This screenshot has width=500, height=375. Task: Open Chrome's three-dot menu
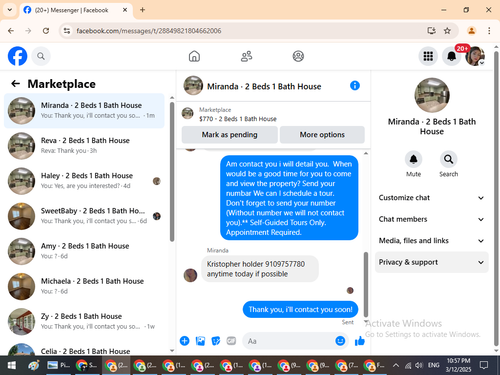[489, 31]
